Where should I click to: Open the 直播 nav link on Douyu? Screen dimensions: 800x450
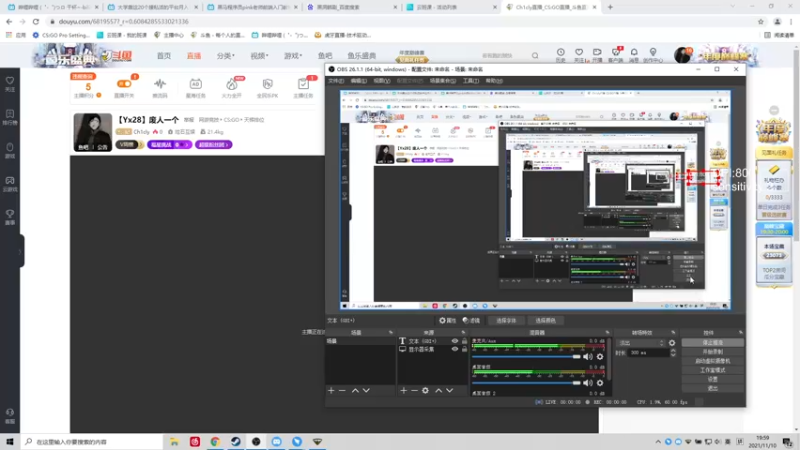pyautogui.click(x=194, y=56)
